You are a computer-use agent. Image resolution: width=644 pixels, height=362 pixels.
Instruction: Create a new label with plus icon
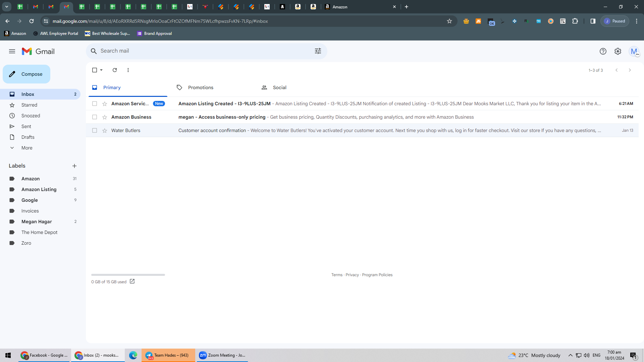coord(74,166)
